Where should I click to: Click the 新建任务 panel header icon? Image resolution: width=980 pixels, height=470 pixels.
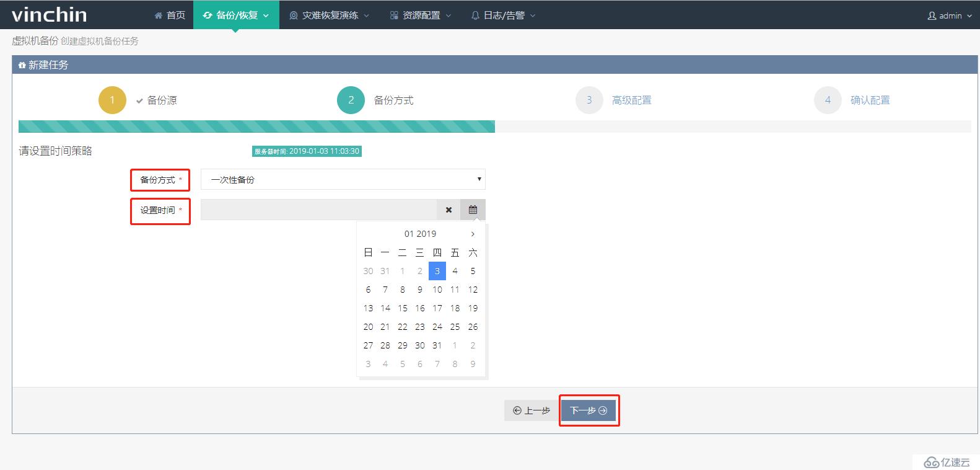22,65
